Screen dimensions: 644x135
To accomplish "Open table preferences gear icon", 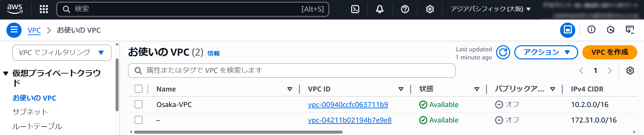I will click(x=630, y=71).
